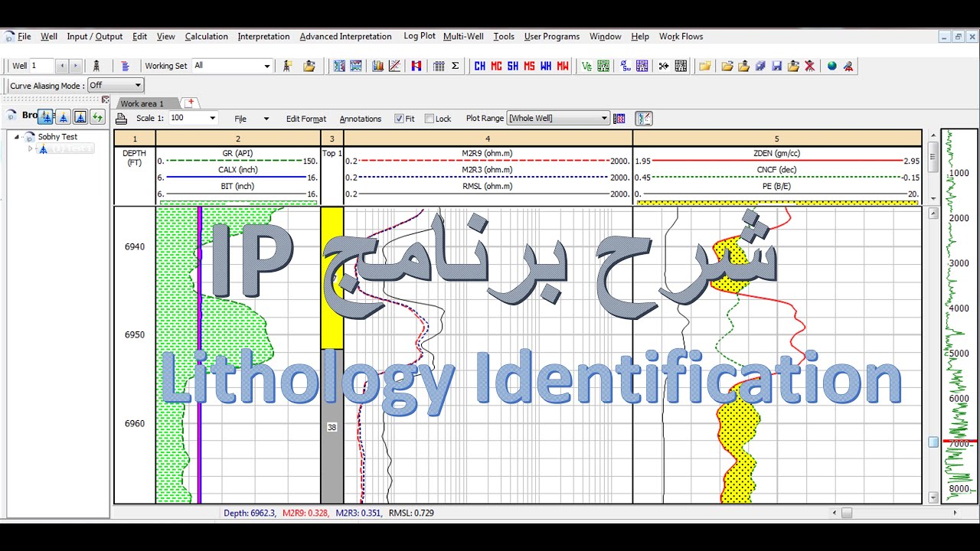Image resolution: width=980 pixels, height=551 pixels.
Task: Toggle the interactive curve edit icon beside Plot Range
Action: (643, 119)
